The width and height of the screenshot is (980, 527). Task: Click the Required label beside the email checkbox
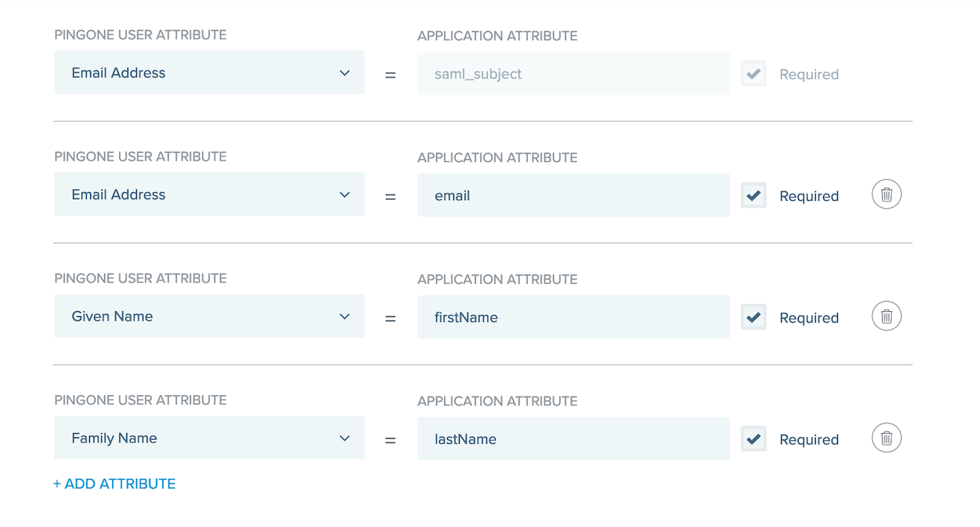(809, 195)
